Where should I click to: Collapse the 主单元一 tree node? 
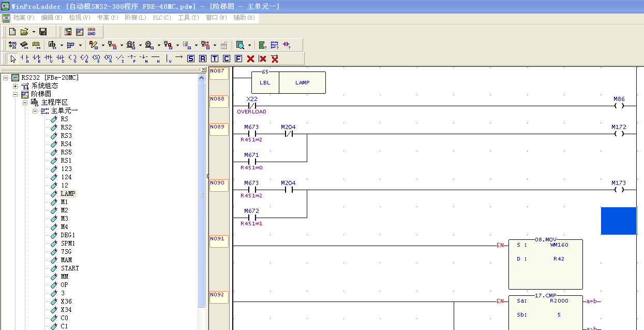(35, 111)
